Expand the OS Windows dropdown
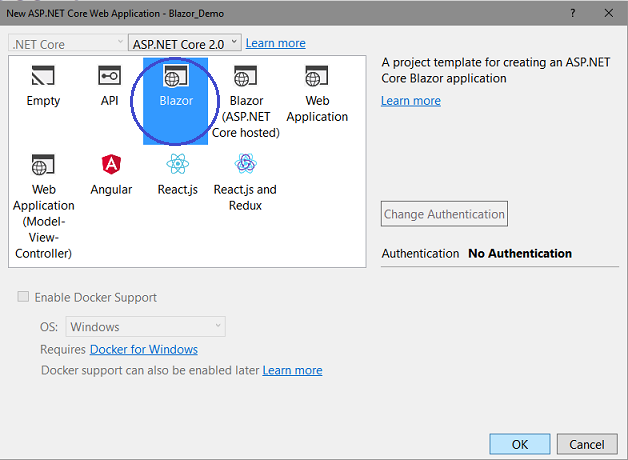Viewport: 628px width, 460px height. [145, 326]
